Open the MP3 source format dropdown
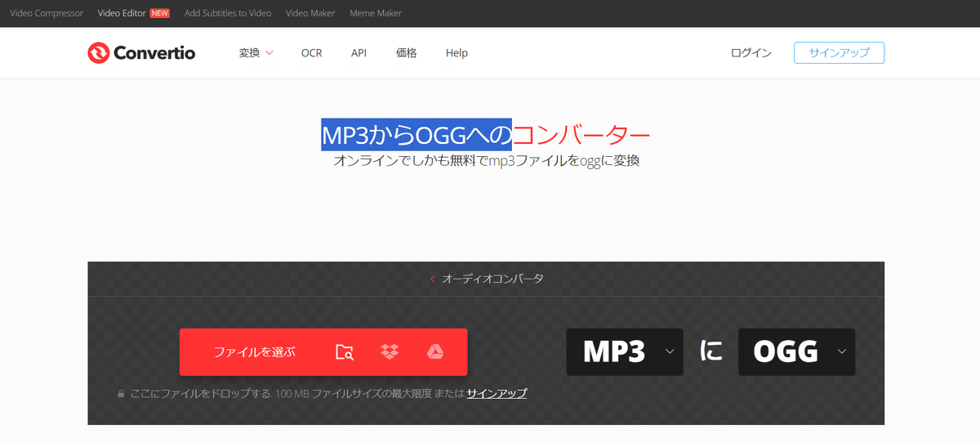Image resolution: width=980 pixels, height=443 pixels. (625, 352)
